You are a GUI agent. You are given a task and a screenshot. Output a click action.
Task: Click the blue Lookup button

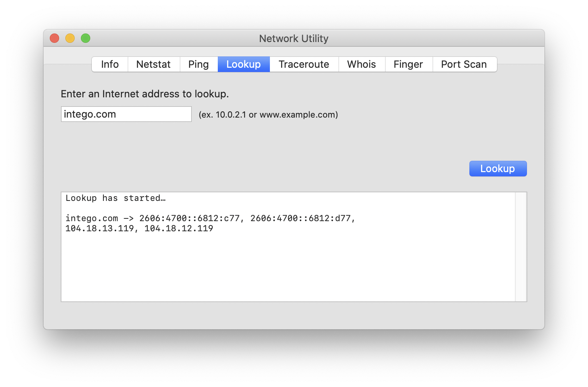pos(498,169)
